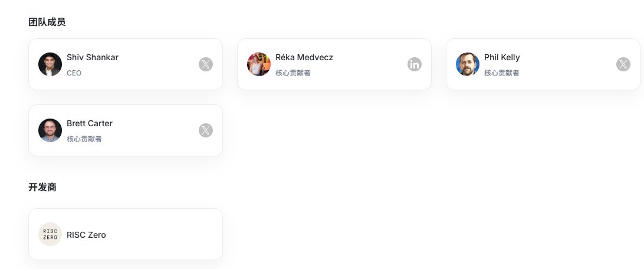The image size is (644, 269).
Task: Select Réka Medvecz's profile picture
Action: click(259, 64)
